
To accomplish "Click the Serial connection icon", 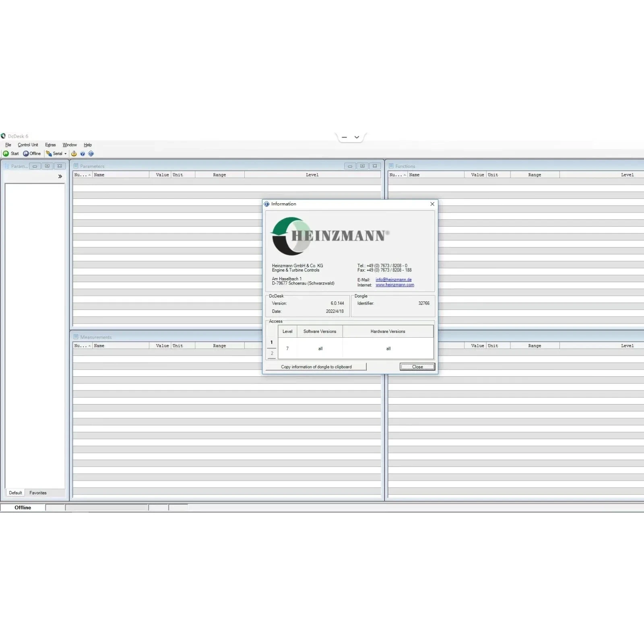I will tap(49, 153).
